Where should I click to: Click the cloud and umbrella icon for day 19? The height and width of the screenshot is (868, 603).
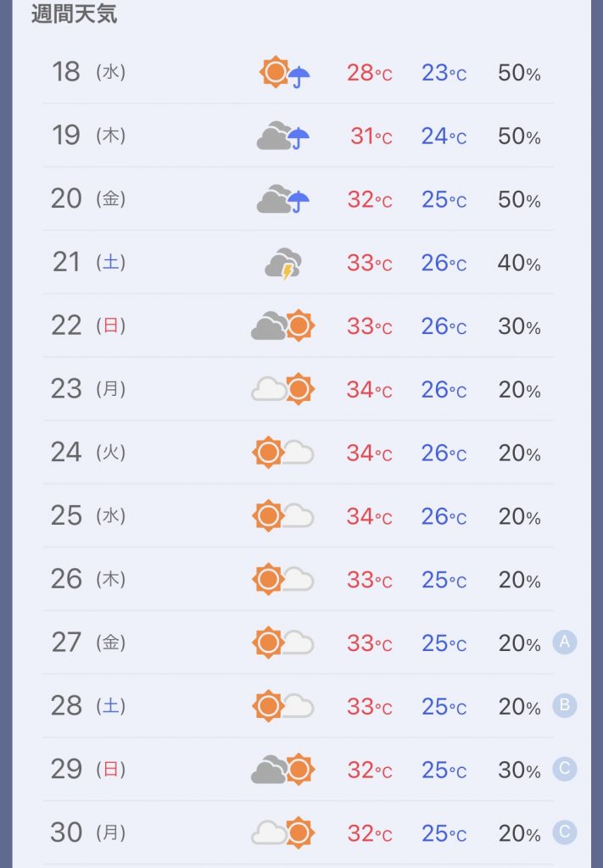[283, 136]
